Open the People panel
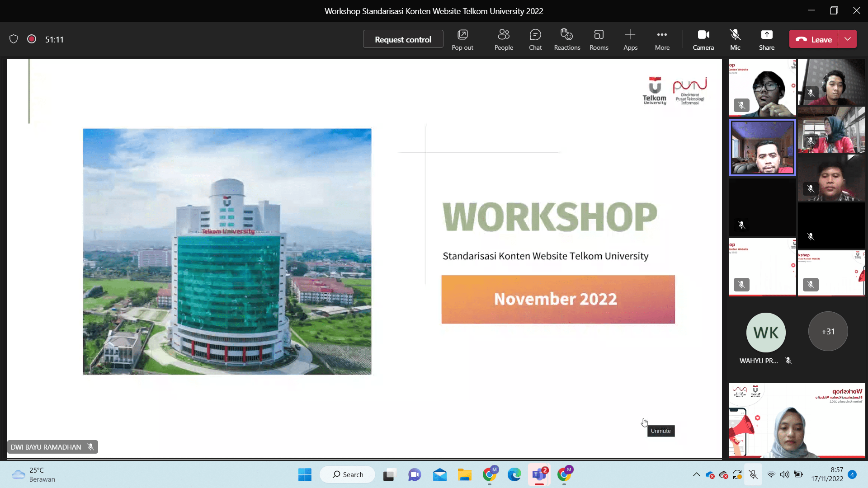Screen dimensions: 868x488 pos(504,39)
